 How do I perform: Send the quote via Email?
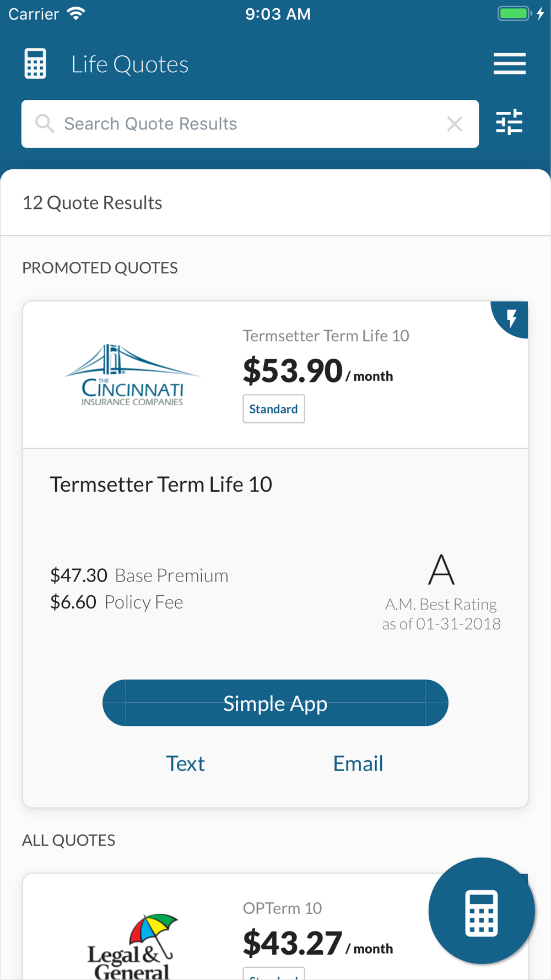(x=358, y=763)
